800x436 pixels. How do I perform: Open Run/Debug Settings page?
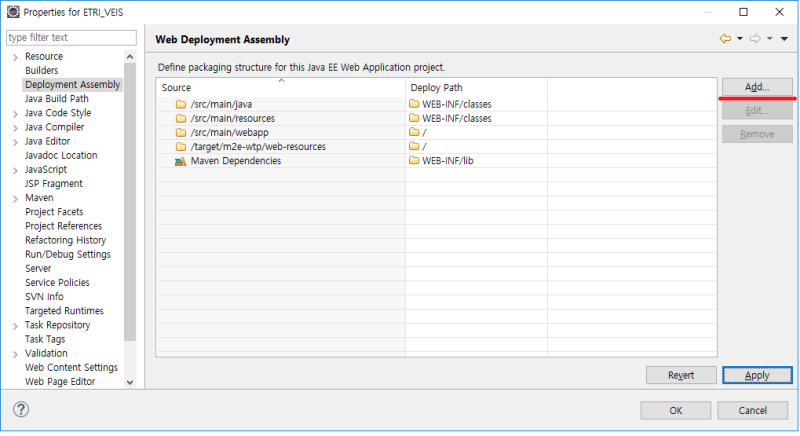tap(67, 254)
